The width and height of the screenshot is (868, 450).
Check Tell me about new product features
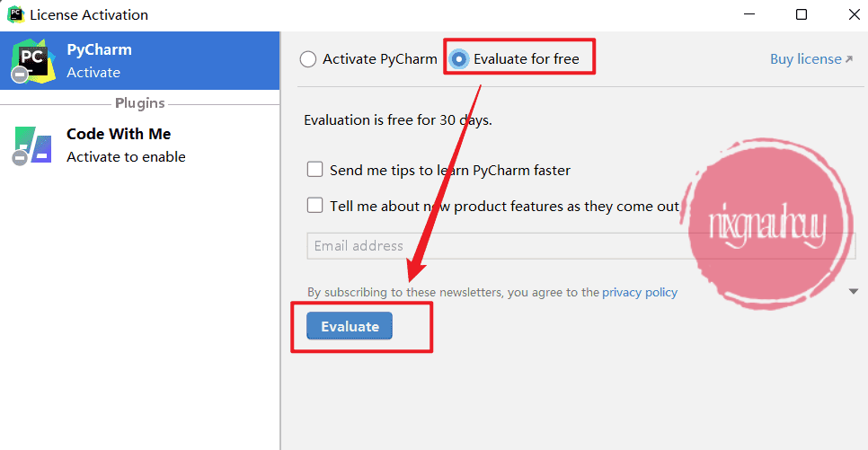(x=315, y=206)
